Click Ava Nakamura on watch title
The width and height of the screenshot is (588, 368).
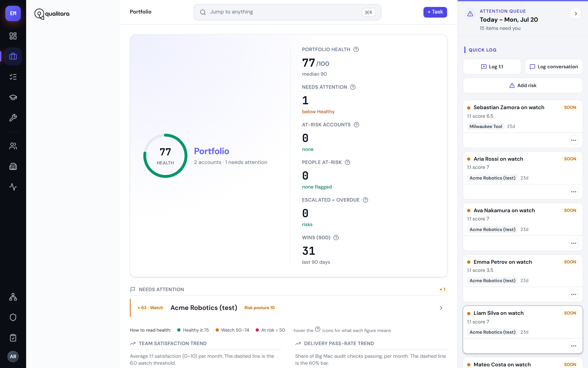point(504,211)
